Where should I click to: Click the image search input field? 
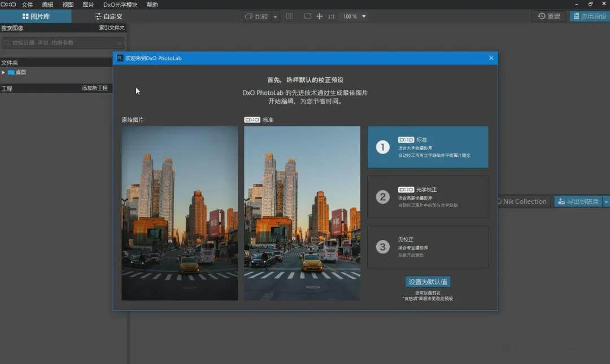tap(63, 43)
